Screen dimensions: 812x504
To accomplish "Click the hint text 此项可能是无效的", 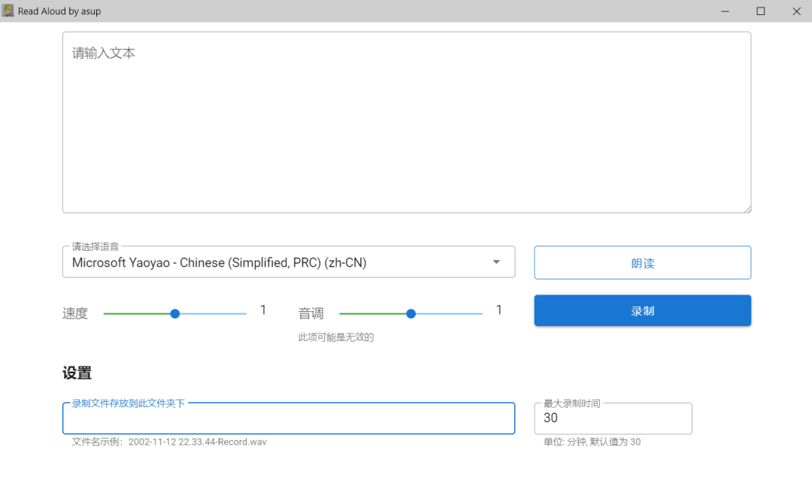I will point(335,337).
